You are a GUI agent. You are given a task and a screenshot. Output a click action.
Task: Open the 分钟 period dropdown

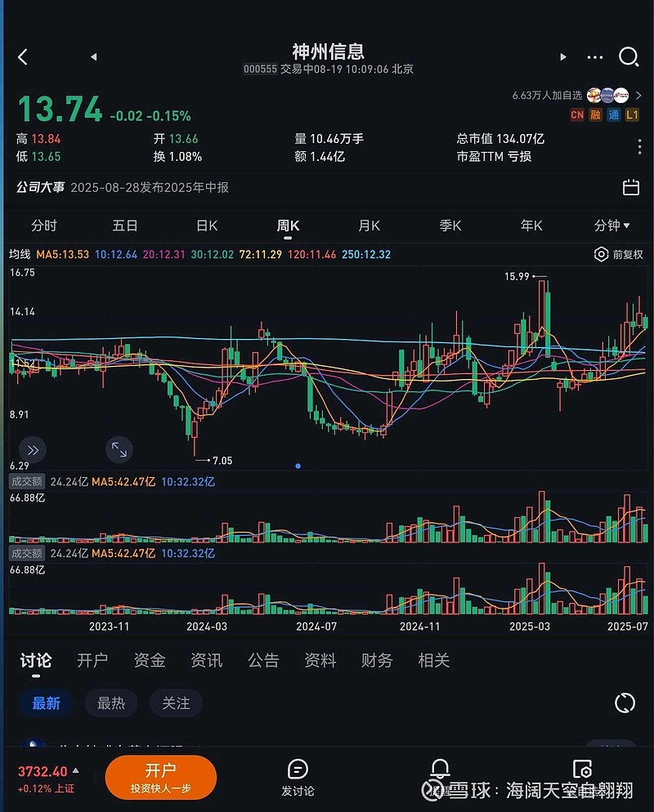click(611, 225)
